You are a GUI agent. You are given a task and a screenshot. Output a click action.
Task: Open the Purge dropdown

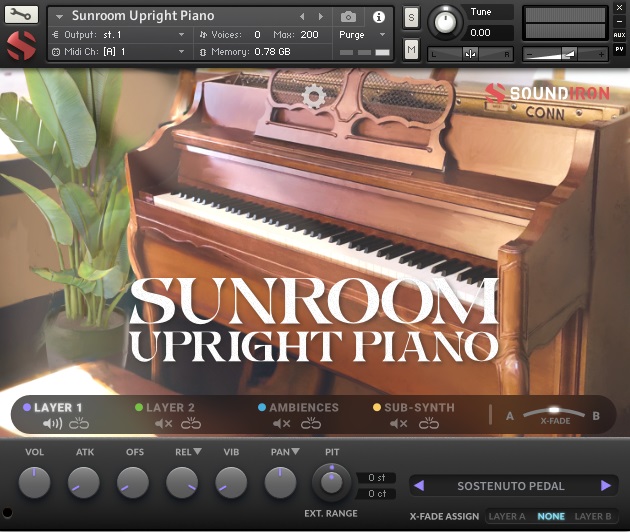click(x=382, y=35)
